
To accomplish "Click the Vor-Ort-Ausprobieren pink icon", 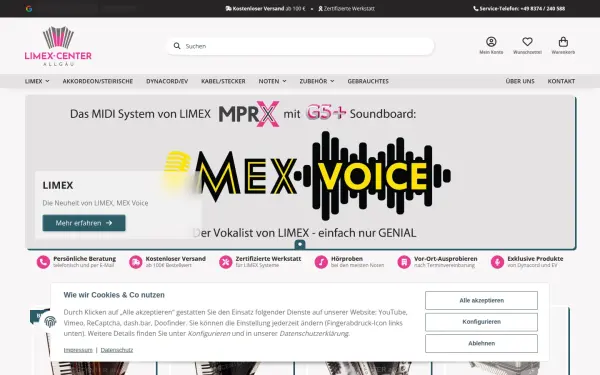I will [x=404, y=262].
